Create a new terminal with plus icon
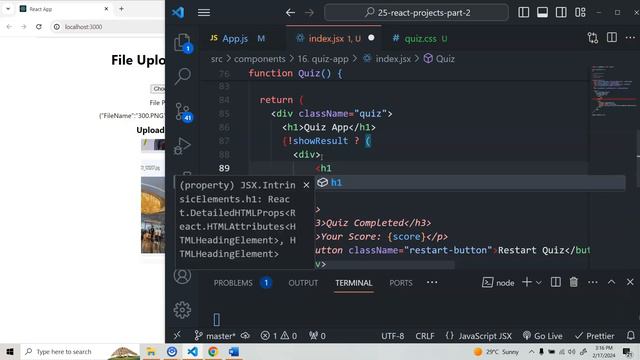 tap(527, 282)
